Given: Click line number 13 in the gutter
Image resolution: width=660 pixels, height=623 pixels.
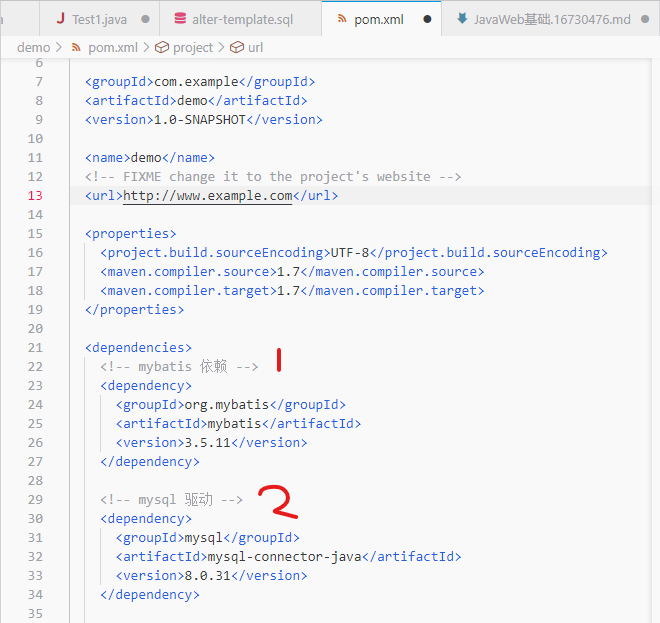Looking at the screenshot, I should click(x=35, y=196).
